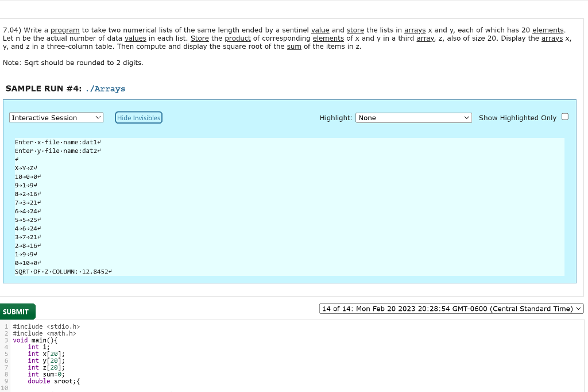
Task: Open the ./Arrays sample run link
Action: tap(105, 89)
